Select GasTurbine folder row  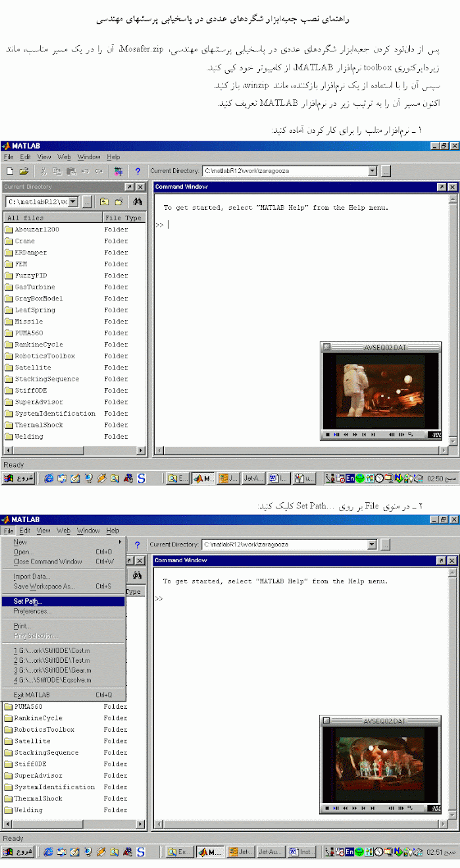click(x=74, y=287)
